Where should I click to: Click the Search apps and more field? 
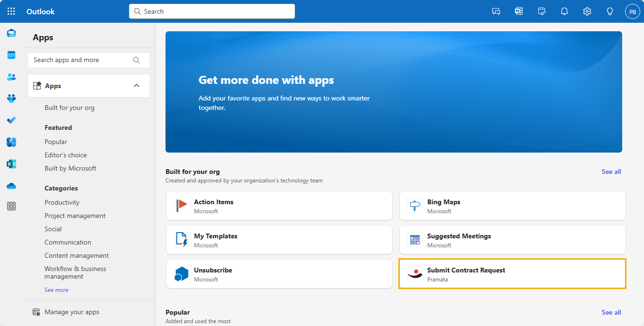coord(89,60)
